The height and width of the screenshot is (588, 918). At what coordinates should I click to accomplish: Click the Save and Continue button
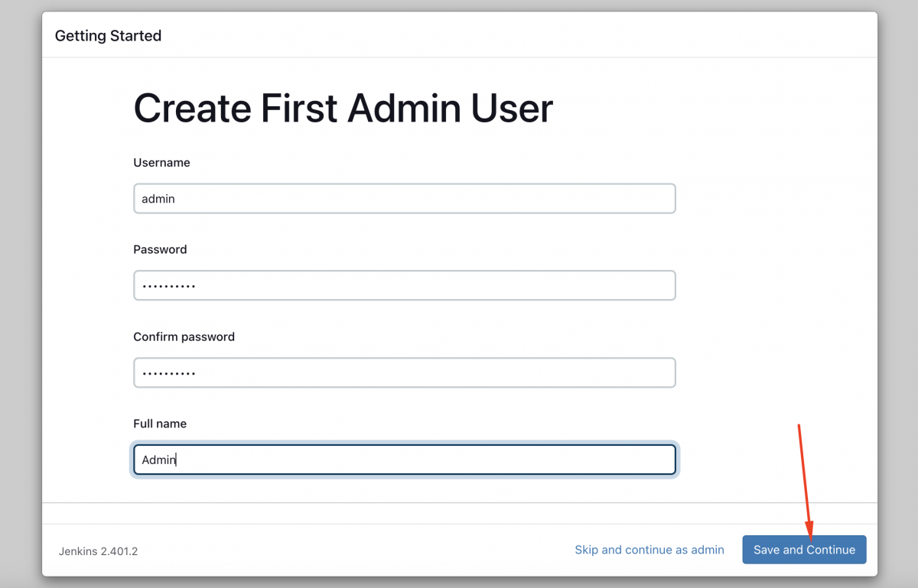click(804, 550)
